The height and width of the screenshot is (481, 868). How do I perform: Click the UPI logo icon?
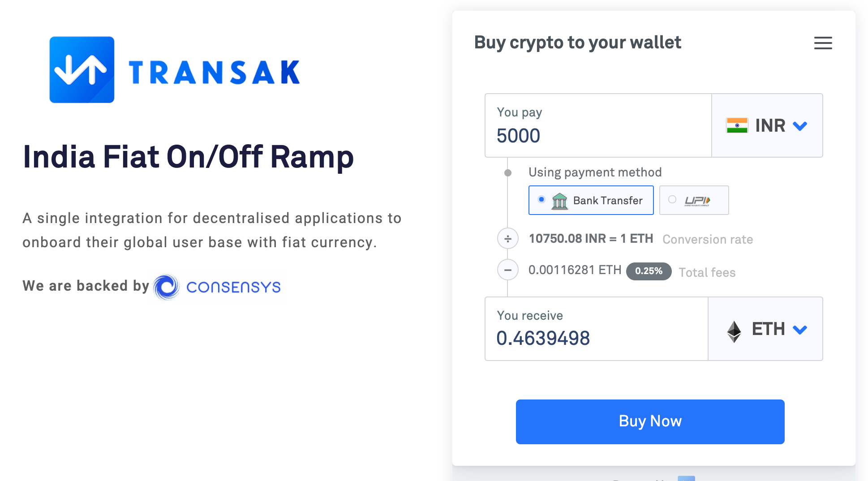696,200
